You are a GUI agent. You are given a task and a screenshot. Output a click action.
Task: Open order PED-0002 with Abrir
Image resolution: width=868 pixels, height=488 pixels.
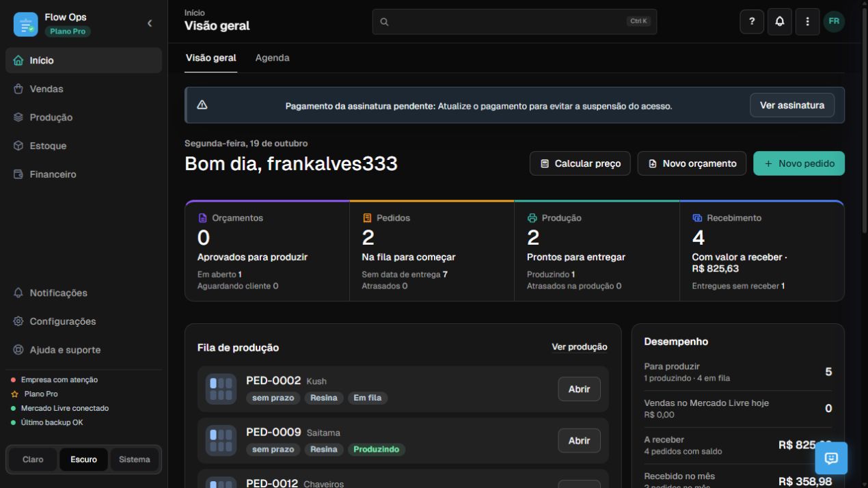[x=579, y=389]
